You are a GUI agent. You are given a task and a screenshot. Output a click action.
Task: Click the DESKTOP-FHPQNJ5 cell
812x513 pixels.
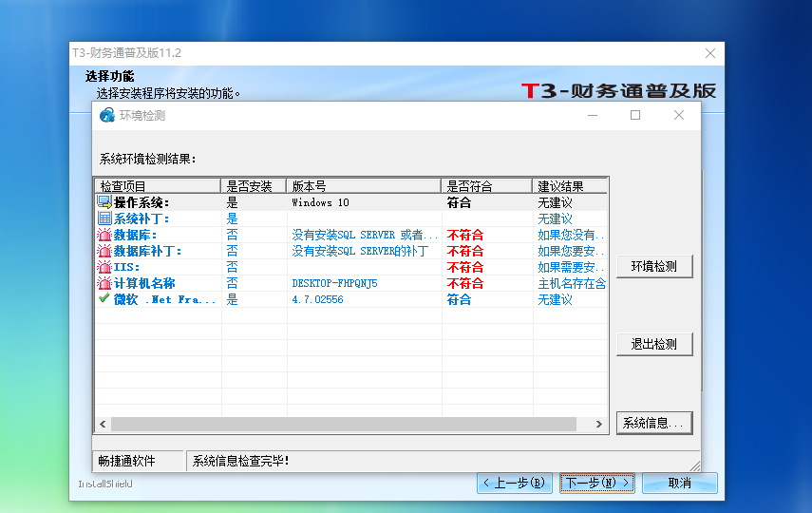[334, 283]
